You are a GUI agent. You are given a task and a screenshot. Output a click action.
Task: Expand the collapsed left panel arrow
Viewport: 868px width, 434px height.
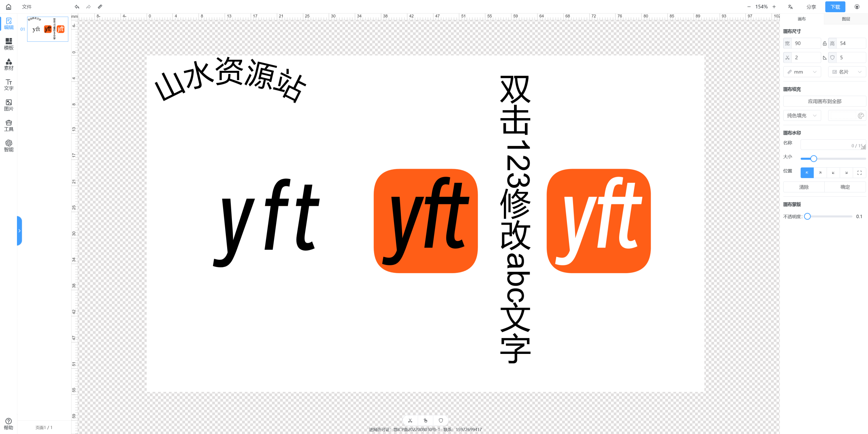click(x=19, y=231)
